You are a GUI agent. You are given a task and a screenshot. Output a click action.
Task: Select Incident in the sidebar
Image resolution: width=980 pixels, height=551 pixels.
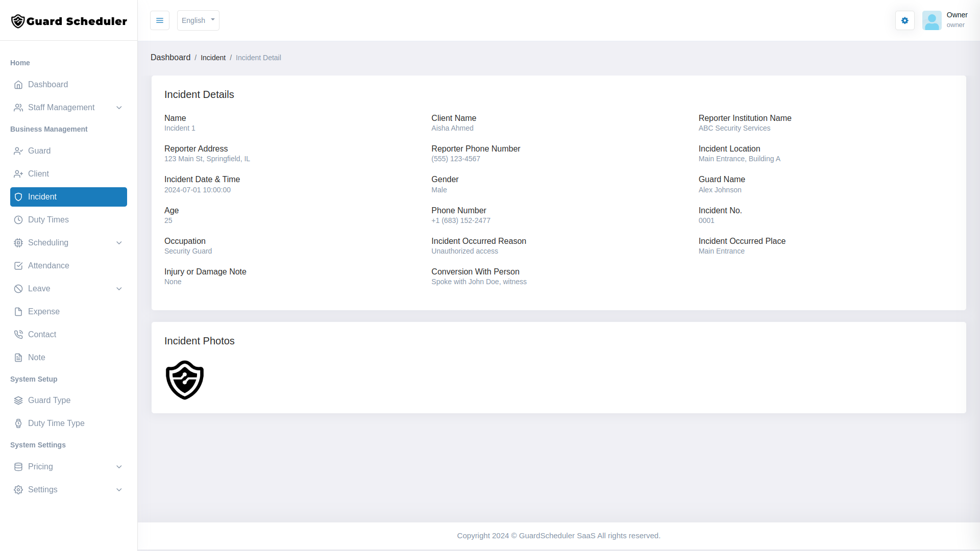tap(42, 196)
